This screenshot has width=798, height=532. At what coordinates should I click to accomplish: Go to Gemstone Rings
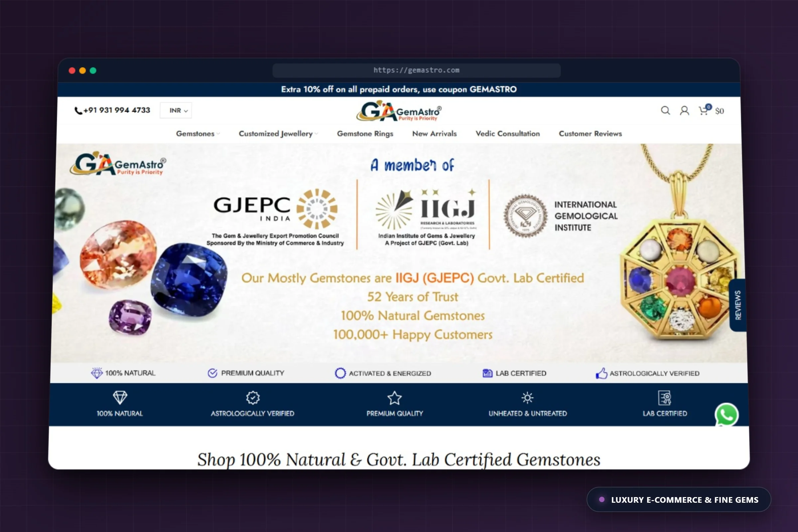click(365, 134)
